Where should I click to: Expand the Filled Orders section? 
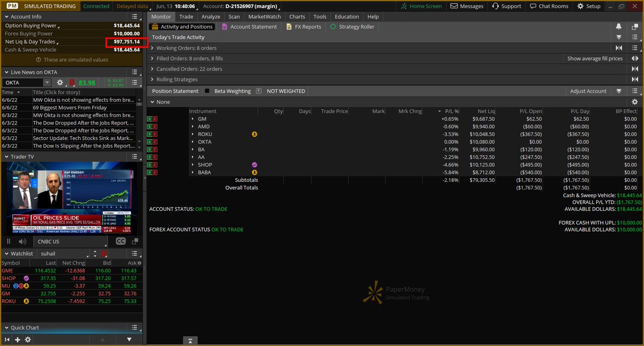click(x=152, y=58)
